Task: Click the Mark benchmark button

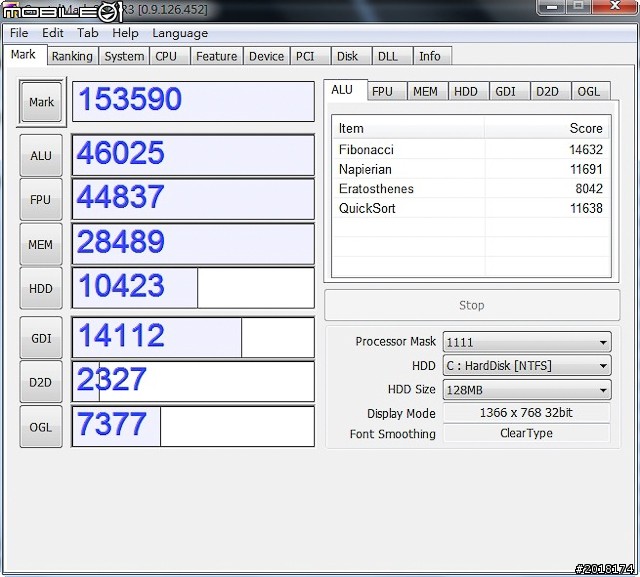Action: coord(42,102)
